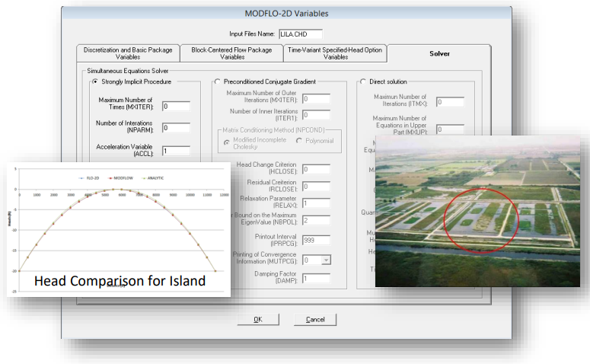Screen dimensions: 590x364
Task: Open the MUTPCG convergence printing dropdown
Action: [x=325, y=260]
